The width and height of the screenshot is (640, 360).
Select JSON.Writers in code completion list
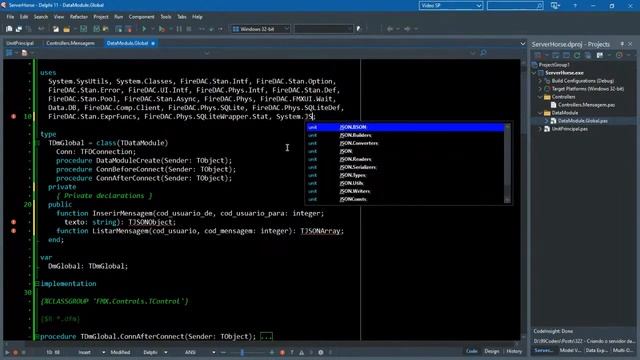tap(405, 191)
